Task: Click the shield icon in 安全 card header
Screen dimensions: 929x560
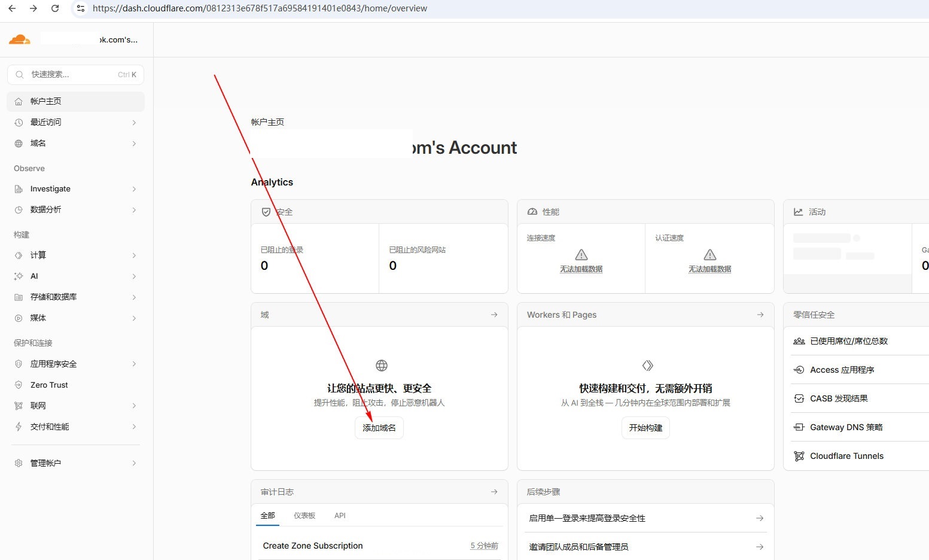Action: [x=266, y=212]
